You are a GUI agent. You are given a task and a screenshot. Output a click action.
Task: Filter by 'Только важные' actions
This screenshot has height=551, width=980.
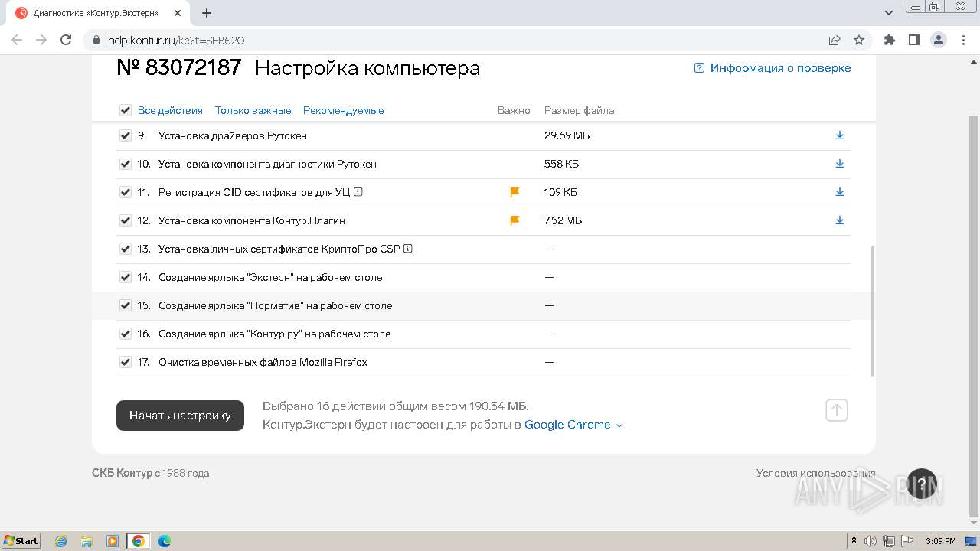(x=253, y=110)
